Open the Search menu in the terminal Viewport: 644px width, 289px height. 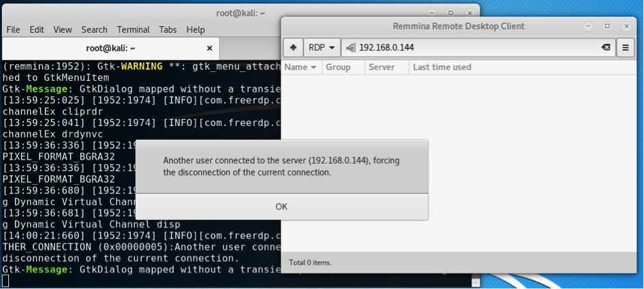coord(94,29)
